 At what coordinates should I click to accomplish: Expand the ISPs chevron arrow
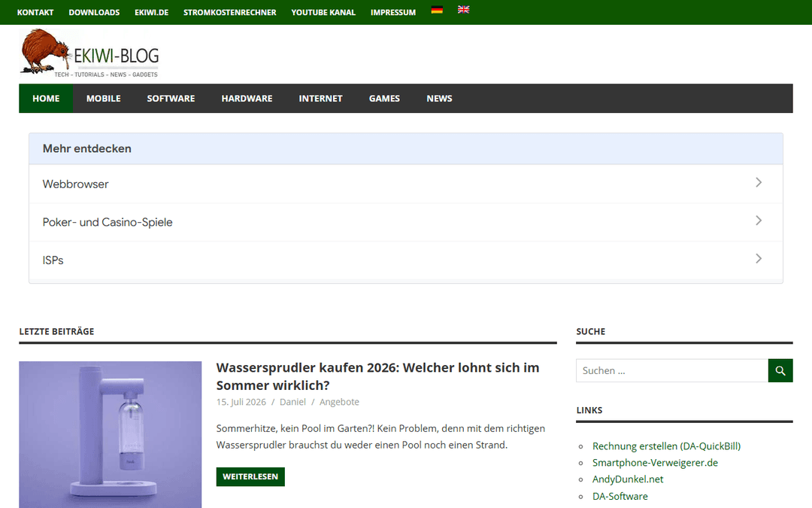pos(759,258)
